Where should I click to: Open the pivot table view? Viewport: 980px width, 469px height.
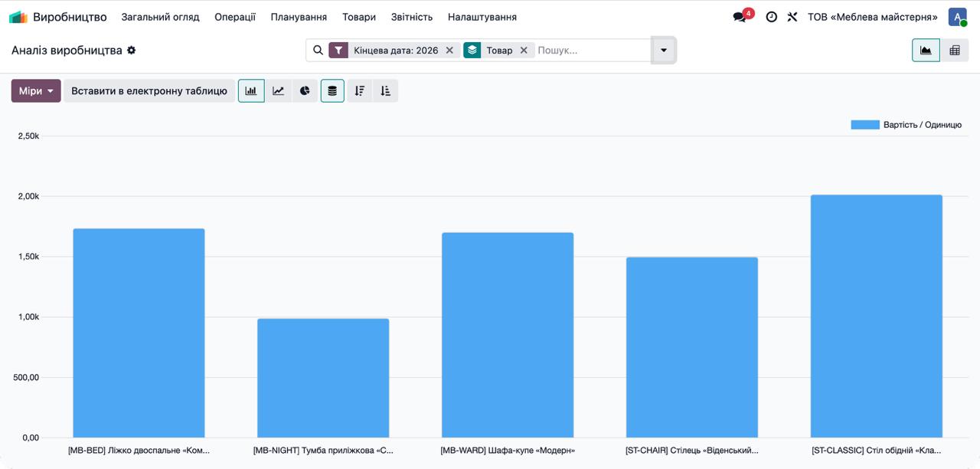(x=955, y=50)
